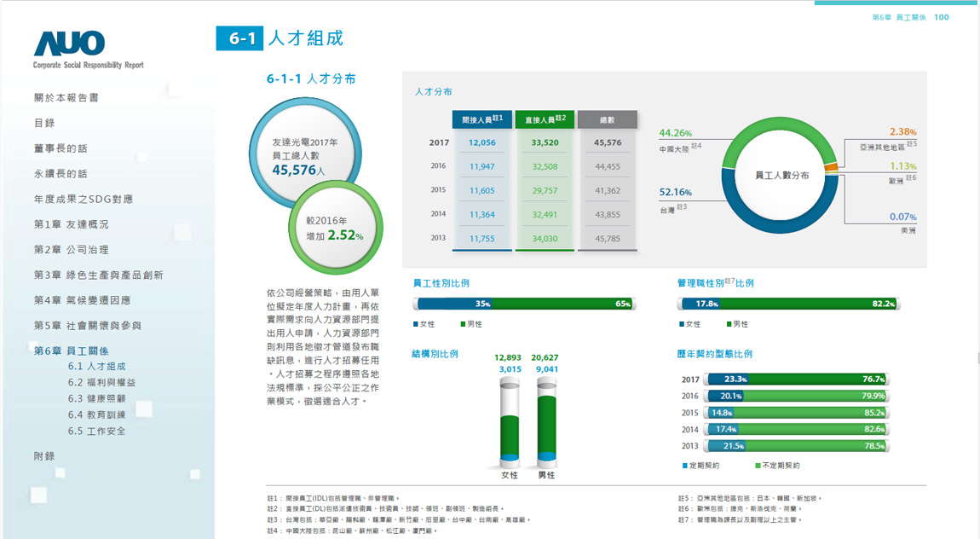Viewport: 980px width, 539px height.
Task: Navigate to 年度成果之SDG對應
Action: pyautogui.click(x=83, y=199)
